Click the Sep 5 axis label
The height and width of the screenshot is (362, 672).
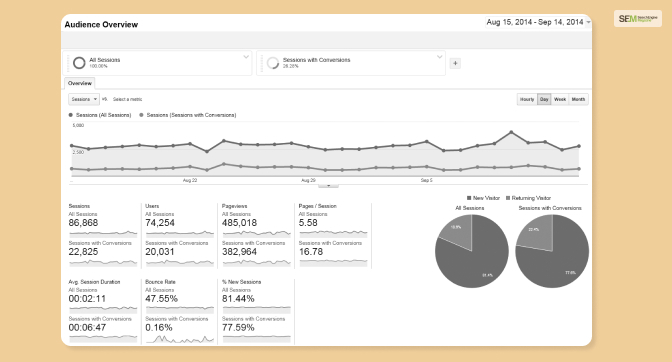click(426, 180)
